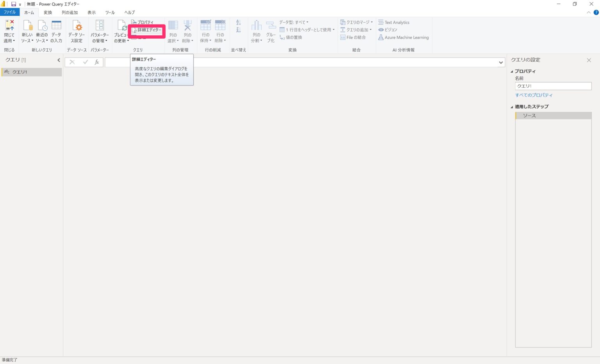Switch to the 変換 ribbon tab
This screenshot has width=600, height=364.
pyautogui.click(x=48, y=12)
